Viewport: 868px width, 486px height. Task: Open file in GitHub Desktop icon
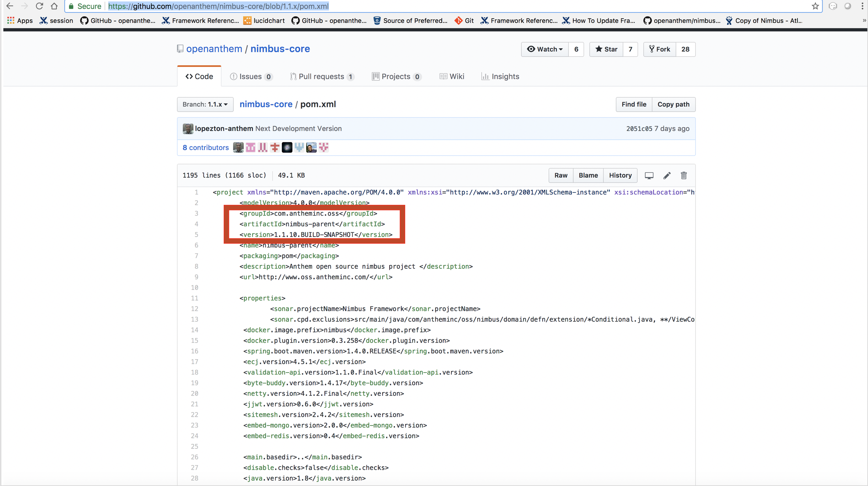coord(649,175)
